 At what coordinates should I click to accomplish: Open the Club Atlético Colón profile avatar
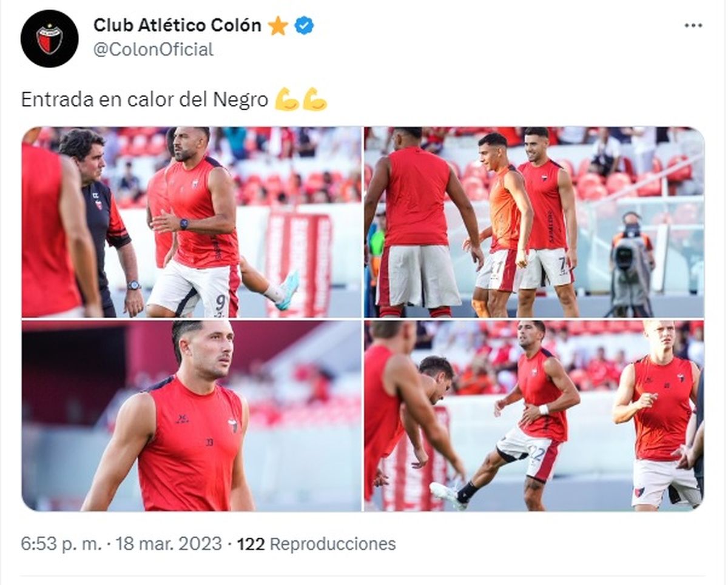point(49,38)
